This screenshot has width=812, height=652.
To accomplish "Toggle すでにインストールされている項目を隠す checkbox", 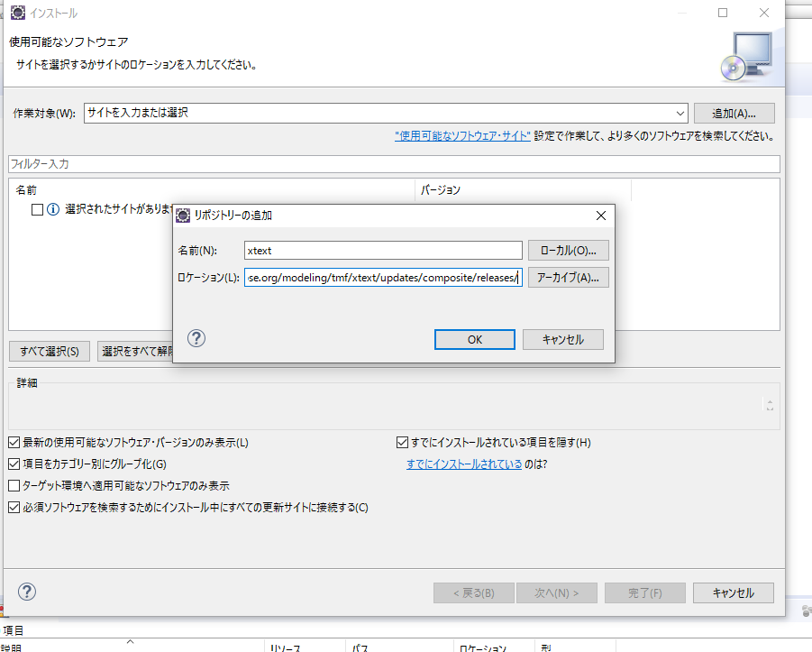I will (403, 443).
